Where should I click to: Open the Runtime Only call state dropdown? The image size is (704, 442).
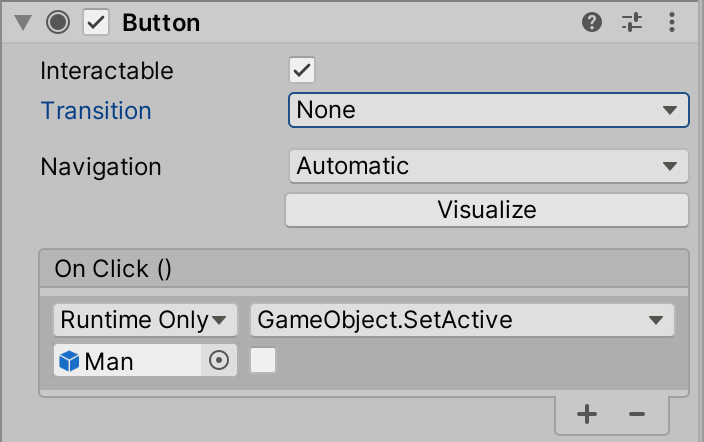[145, 320]
